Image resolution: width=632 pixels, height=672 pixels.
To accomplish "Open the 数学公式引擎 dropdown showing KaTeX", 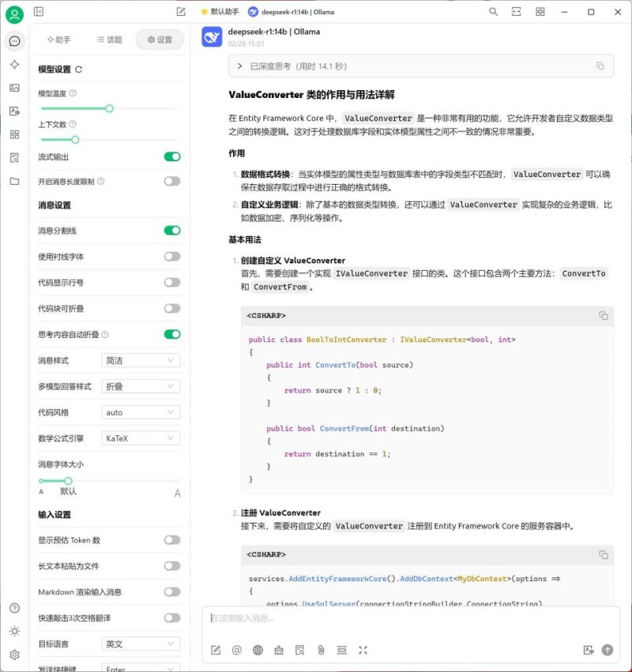I will 141,438.
